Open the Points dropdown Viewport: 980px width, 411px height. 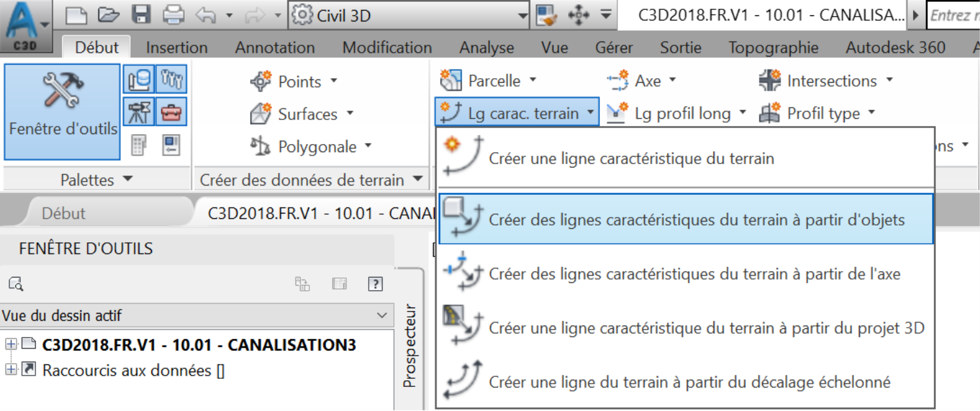(x=293, y=81)
